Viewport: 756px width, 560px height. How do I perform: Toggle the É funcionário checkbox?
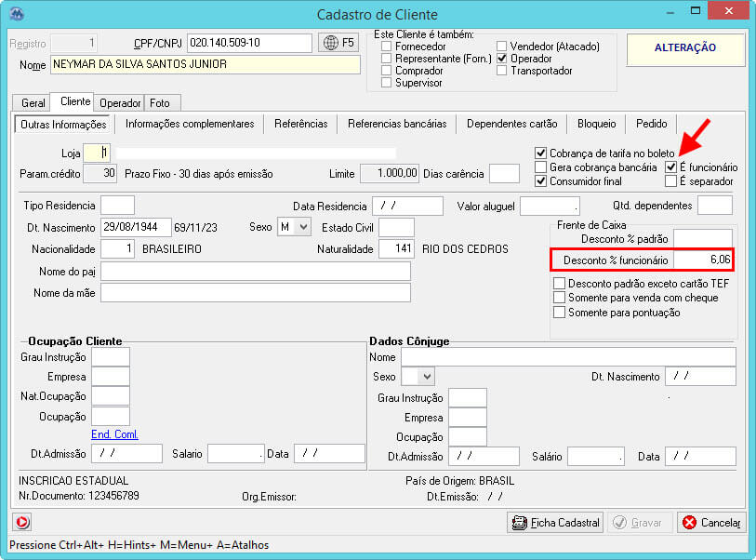670,167
